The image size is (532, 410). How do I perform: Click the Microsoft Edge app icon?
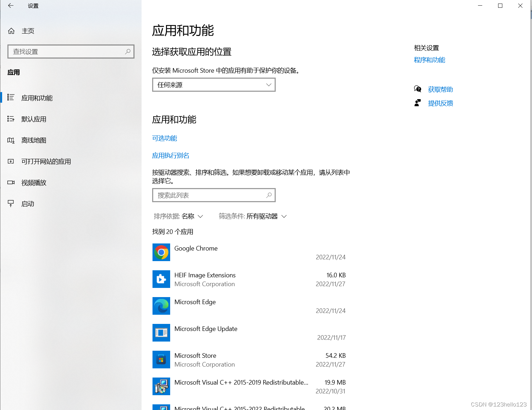click(x=161, y=306)
